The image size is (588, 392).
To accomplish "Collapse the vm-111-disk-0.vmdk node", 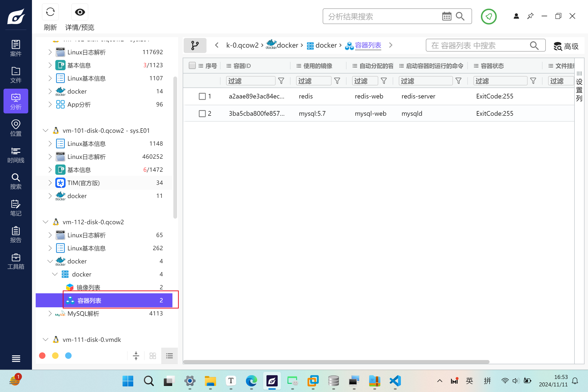I will tap(45, 339).
